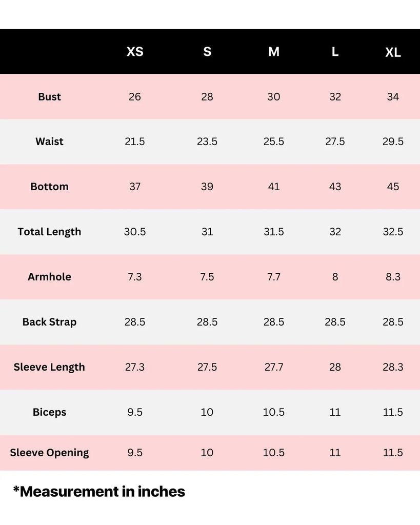Select the Bottom row label
Screen dimensions: 420x525
(49, 187)
